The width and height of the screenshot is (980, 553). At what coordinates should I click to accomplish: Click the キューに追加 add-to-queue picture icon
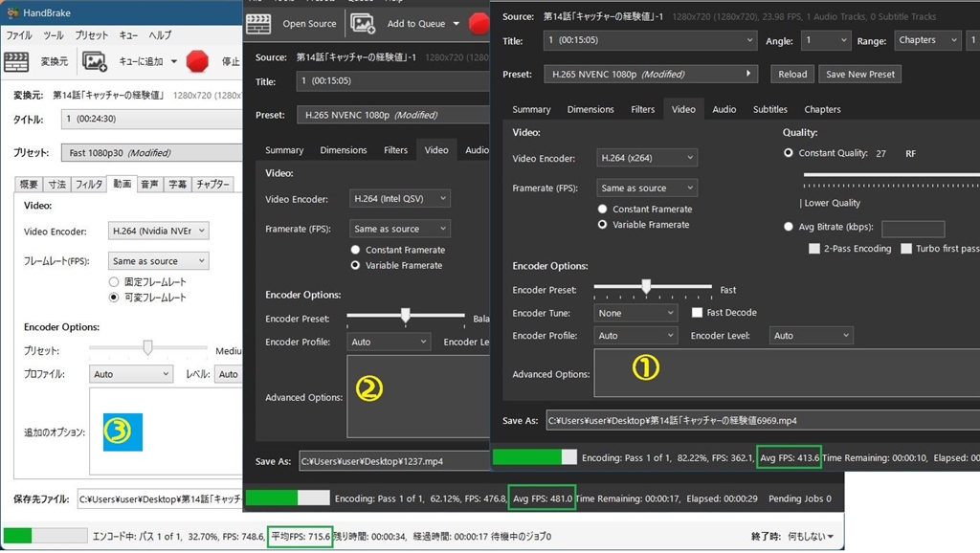95,61
